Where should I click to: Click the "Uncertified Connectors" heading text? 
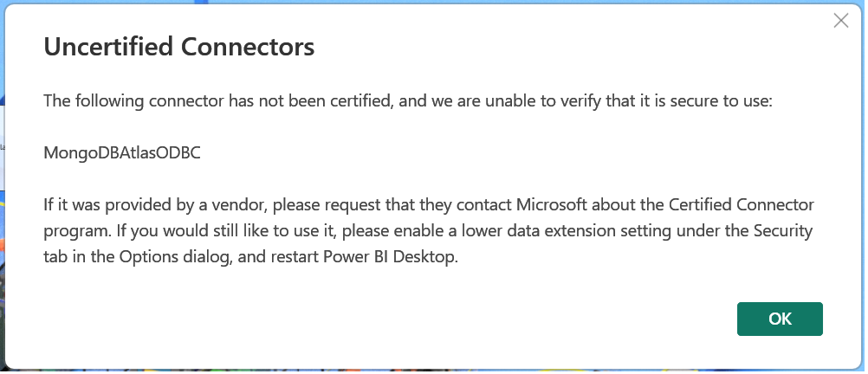[178, 47]
